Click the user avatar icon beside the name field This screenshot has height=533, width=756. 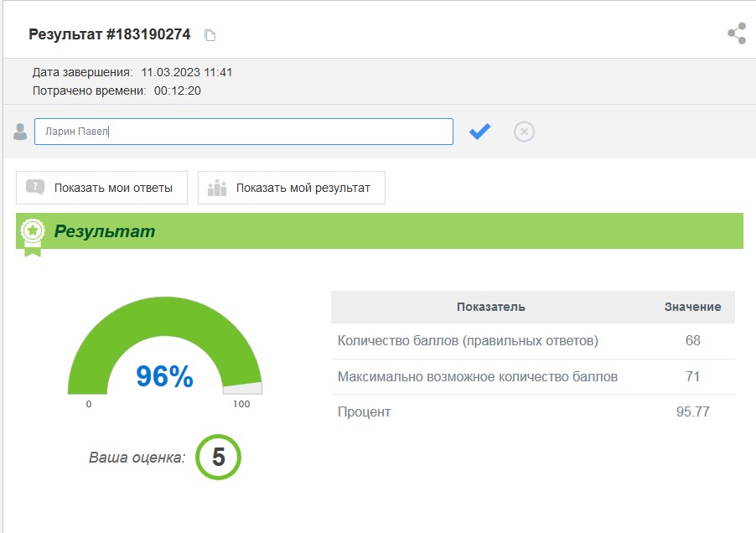(20, 132)
